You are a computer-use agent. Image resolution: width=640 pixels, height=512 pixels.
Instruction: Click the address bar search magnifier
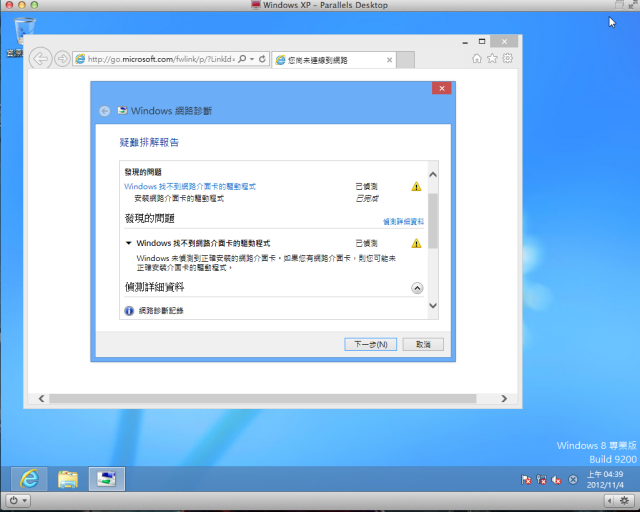pyautogui.click(x=242, y=59)
